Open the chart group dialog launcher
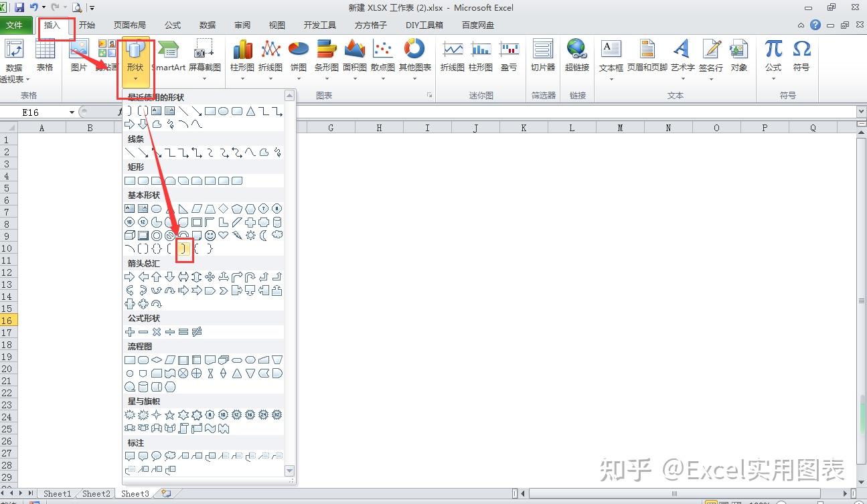This screenshot has width=867, height=504. tap(429, 96)
